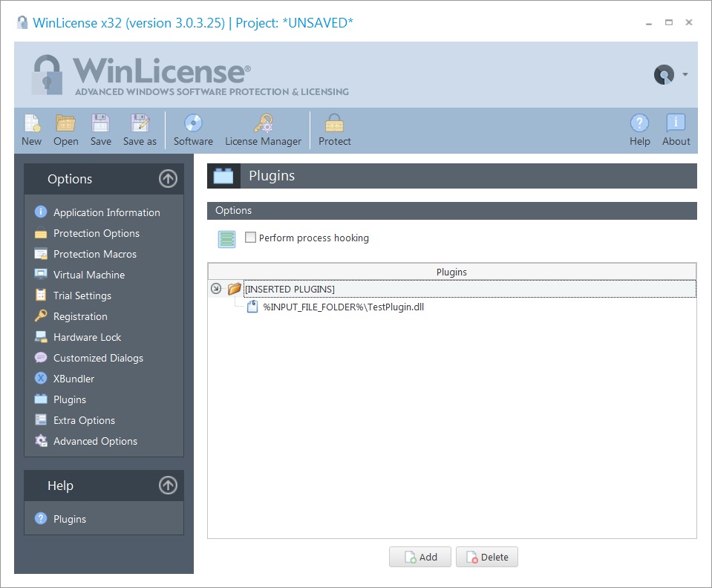Select Customized Dialogs in sidebar
The width and height of the screenshot is (712, 588).
coord(98,358)
